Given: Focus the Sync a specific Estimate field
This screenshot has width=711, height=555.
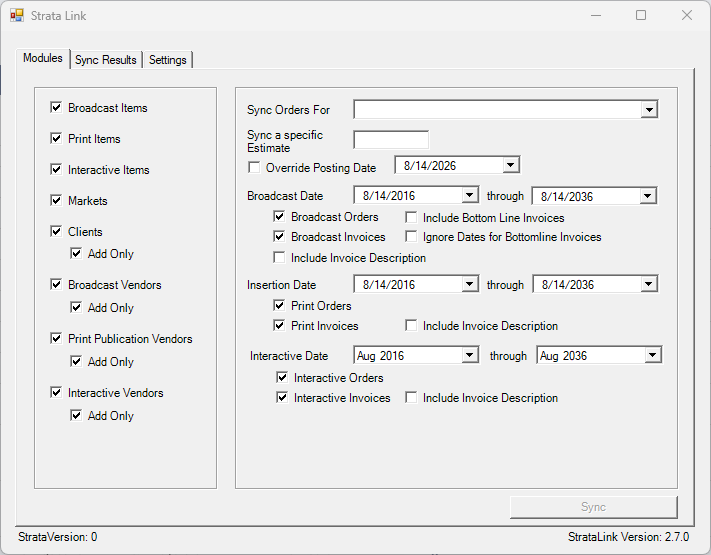Looking at the screenshot, I should pyautogui.click(x=391, y=140).
